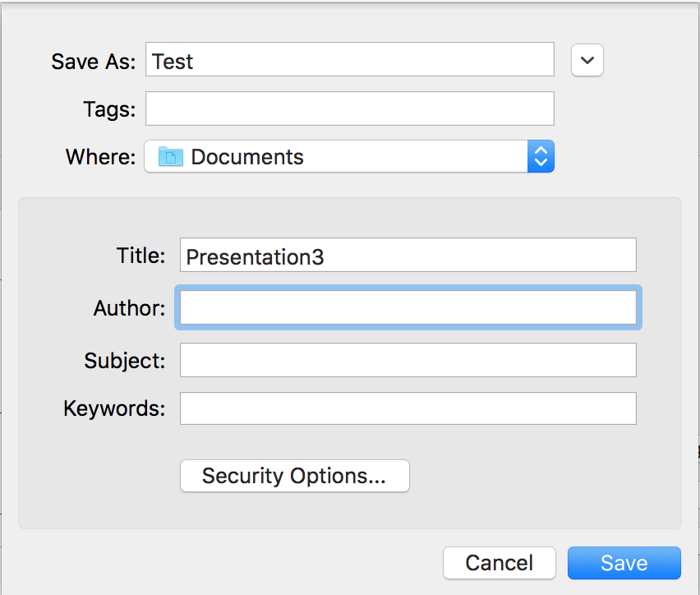Click the "Where:" label text
Viewport: 700px width, 595px height.
100,157
